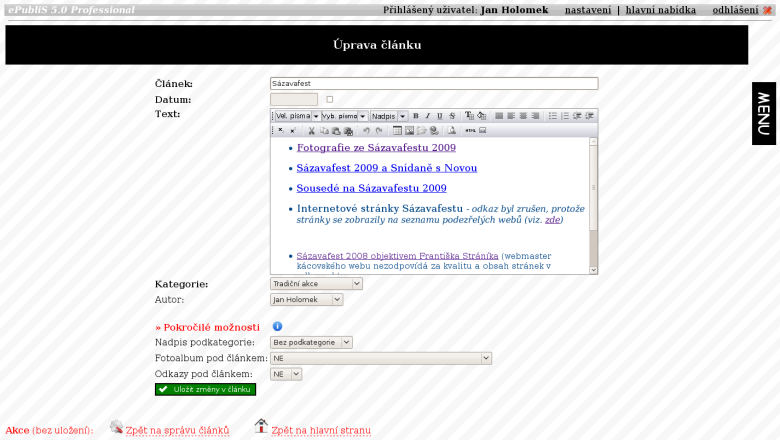Center-align the text

523,116
